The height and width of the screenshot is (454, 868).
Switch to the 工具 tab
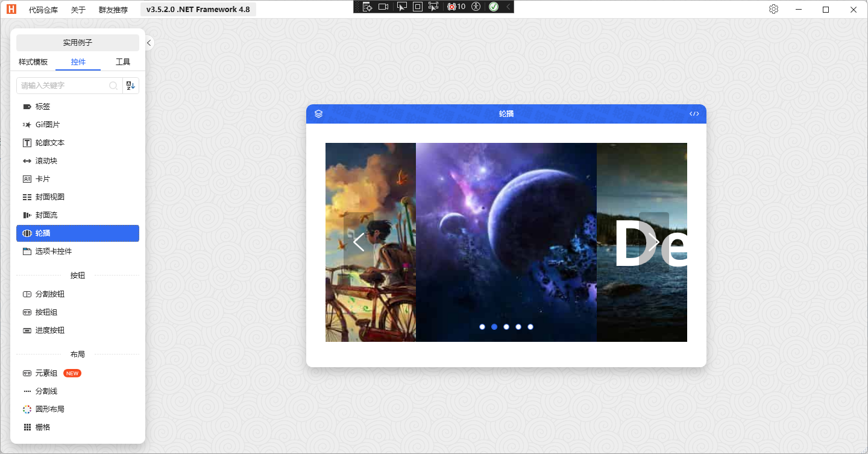123,62
